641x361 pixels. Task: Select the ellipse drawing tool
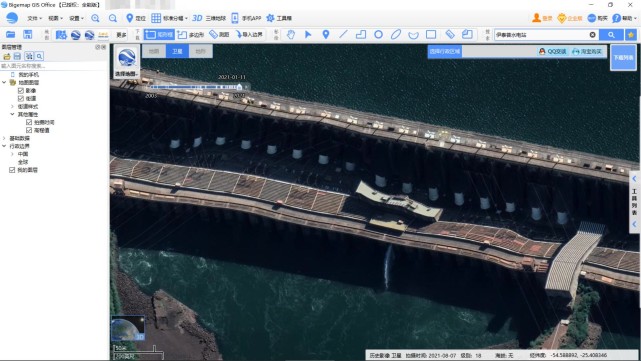point(396,35)
